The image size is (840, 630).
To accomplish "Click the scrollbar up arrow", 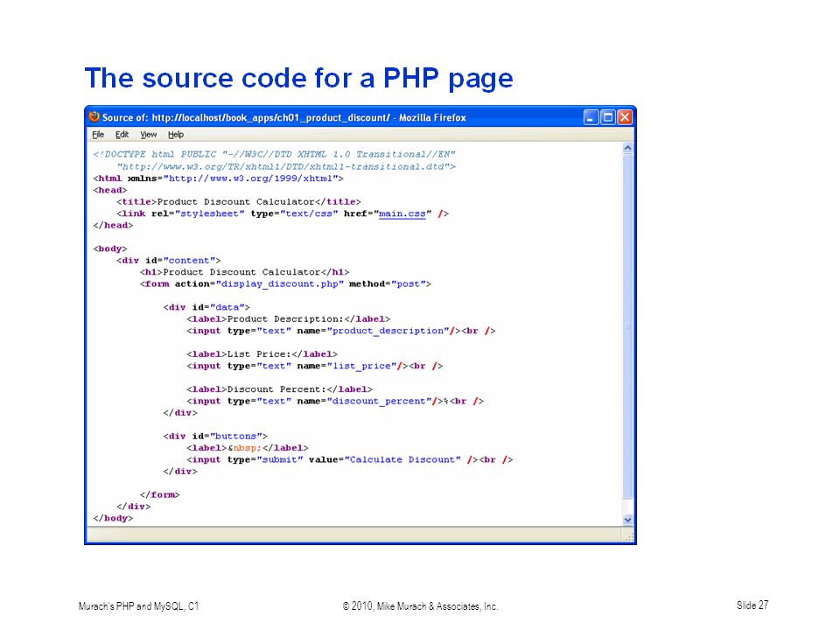I will 628,148.
